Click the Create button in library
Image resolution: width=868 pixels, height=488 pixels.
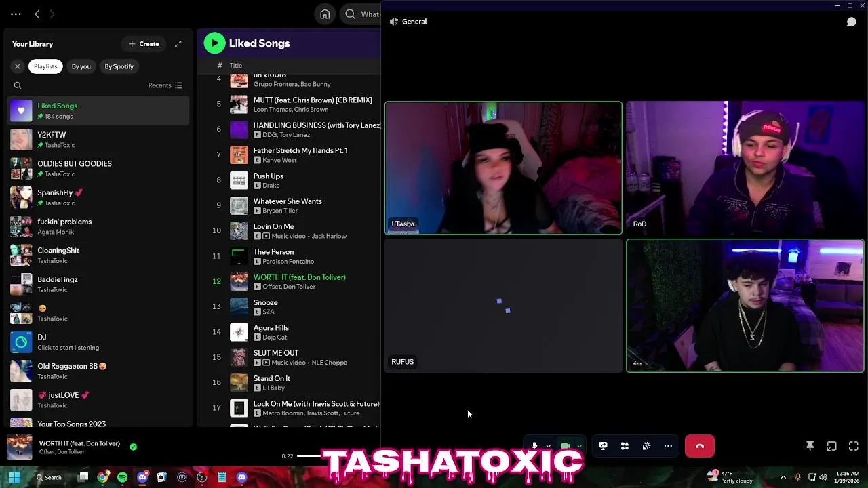tap(144, 44)
